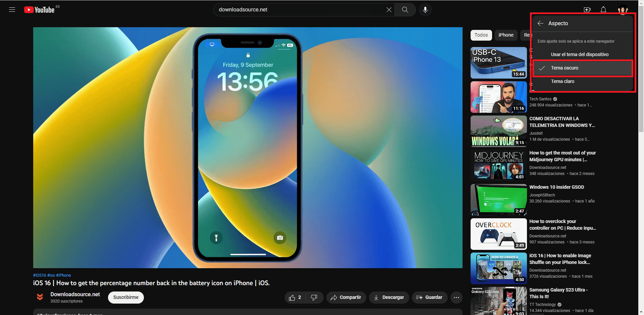Open more actions three-dot menu
The width and height of the screenshot is (644, 315).
pos(457,298)
